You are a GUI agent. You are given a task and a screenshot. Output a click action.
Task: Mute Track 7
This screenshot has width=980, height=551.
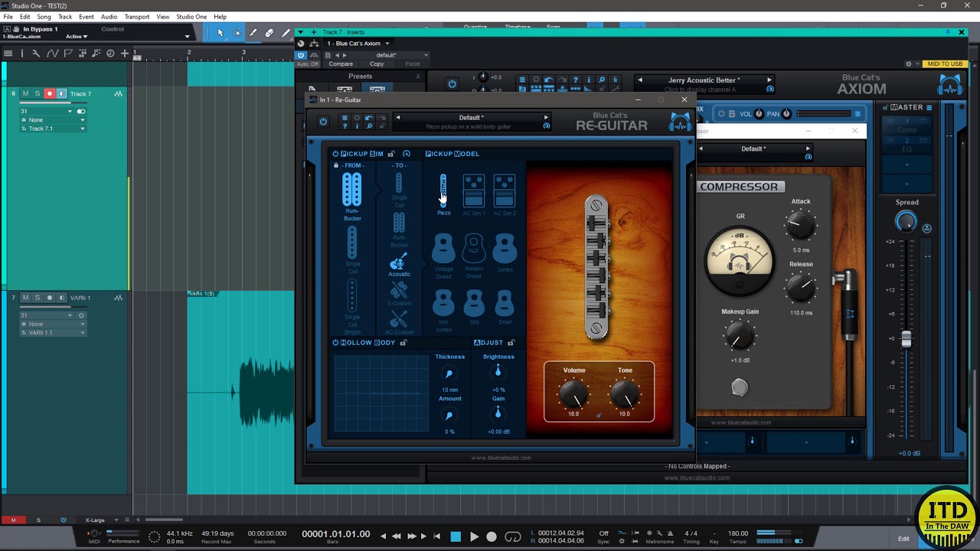[25, 93]
